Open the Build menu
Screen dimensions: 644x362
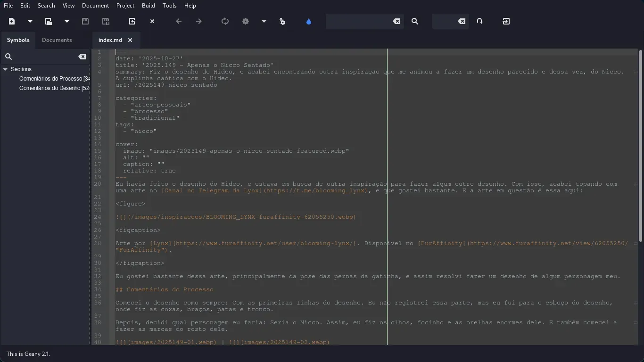tap(148, 6)
